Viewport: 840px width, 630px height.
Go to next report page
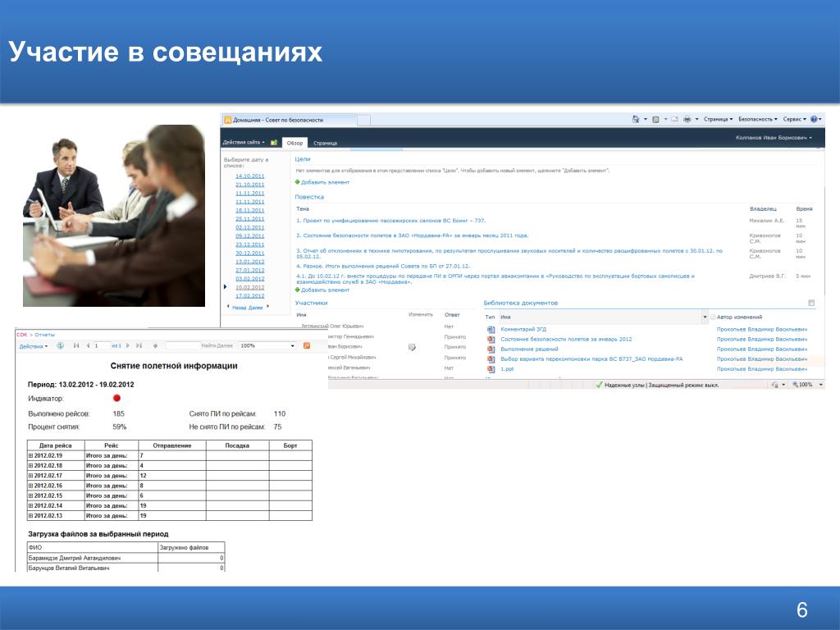pos(127,346)
